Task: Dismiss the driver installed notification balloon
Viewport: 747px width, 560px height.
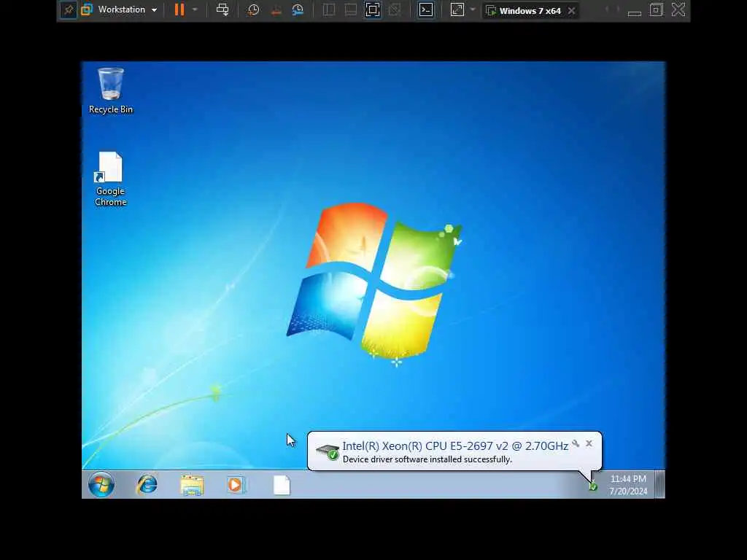Action: point(589,443)
